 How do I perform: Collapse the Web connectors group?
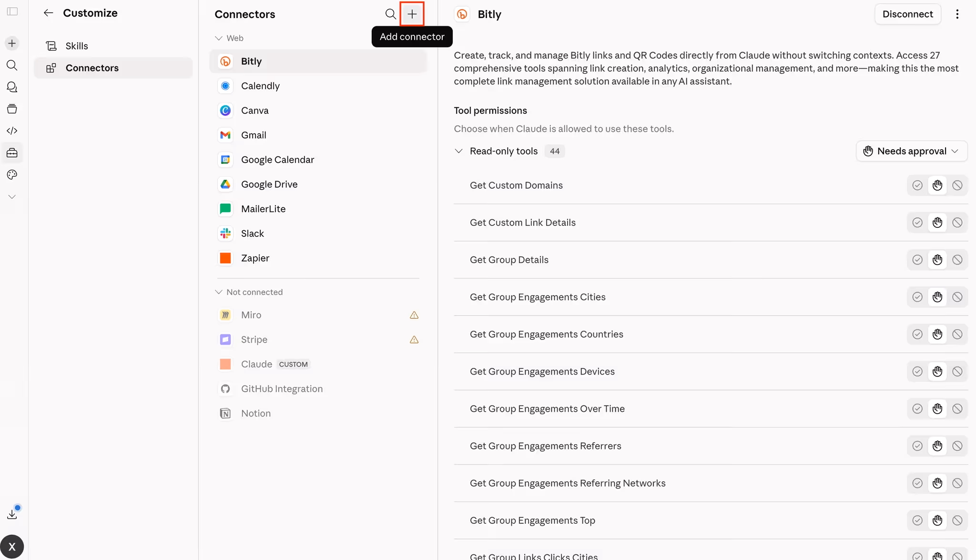219,38
